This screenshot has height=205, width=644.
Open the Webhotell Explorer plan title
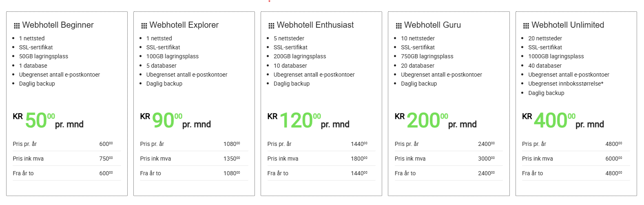point(184,25)
